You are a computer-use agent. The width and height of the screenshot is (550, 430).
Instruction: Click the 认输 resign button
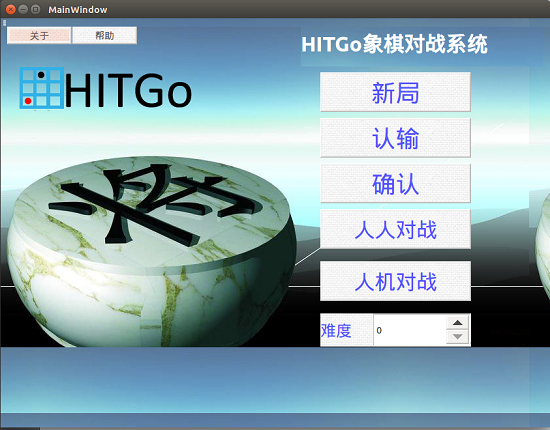(x=395, y=138)
